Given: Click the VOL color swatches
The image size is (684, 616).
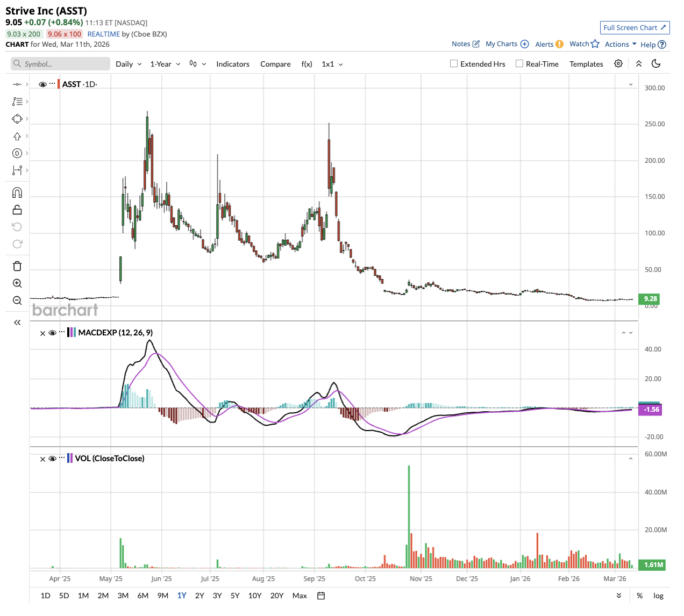Looking at the screenshot, I should tap(70, 459).
